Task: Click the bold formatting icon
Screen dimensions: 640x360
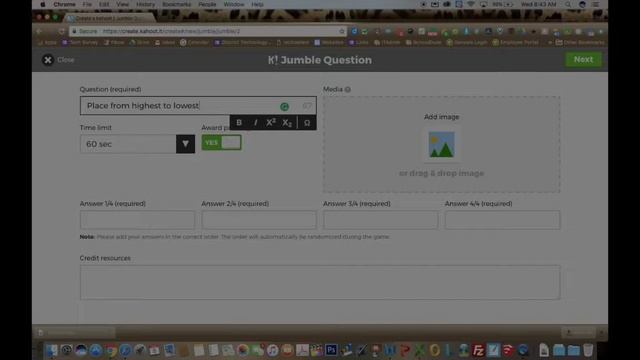Action: point(239,122)
